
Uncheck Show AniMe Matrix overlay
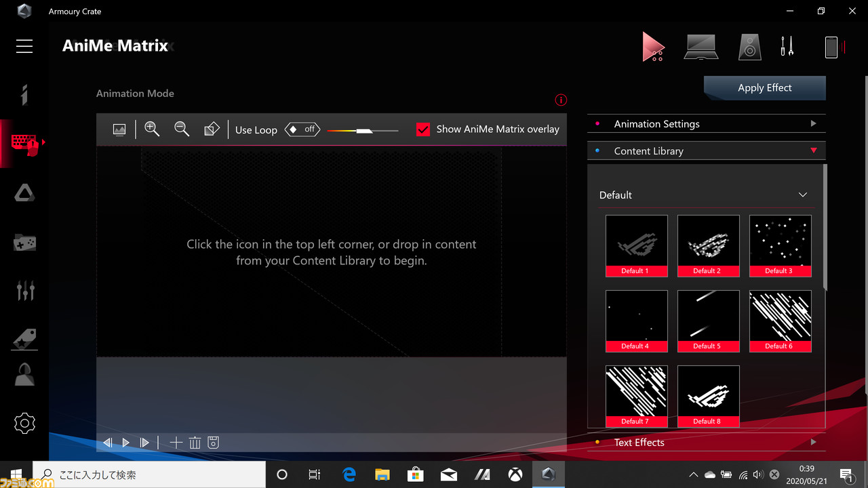click(423, 129)
